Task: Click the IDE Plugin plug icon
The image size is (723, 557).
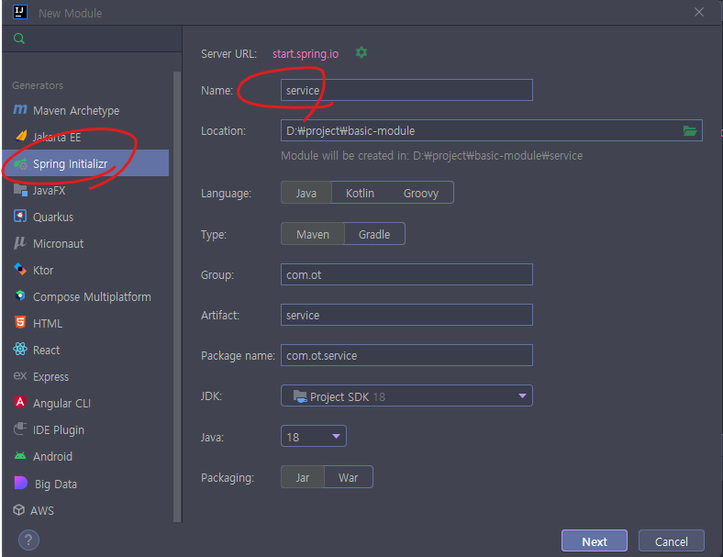Action: [20, 429]
